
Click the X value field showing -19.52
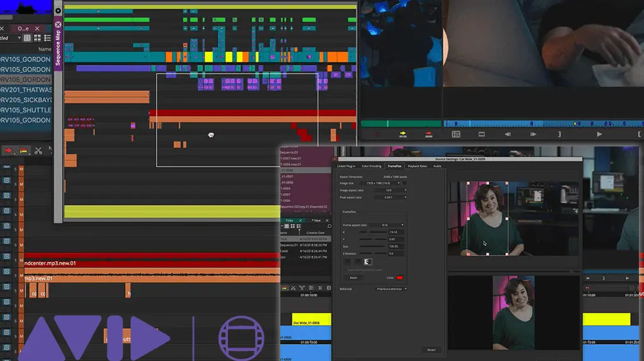396,232
